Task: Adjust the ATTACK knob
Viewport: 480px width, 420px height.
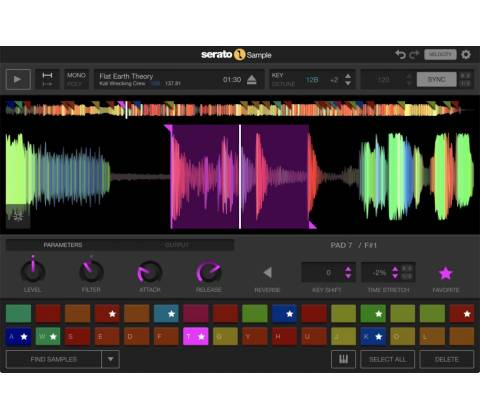Action: click(150, 272)
